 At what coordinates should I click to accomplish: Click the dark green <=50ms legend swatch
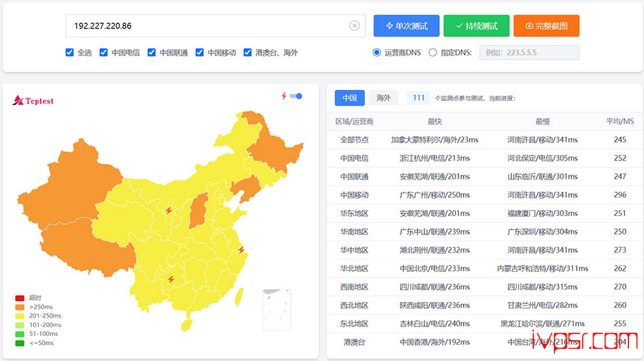tap(20, 343)
